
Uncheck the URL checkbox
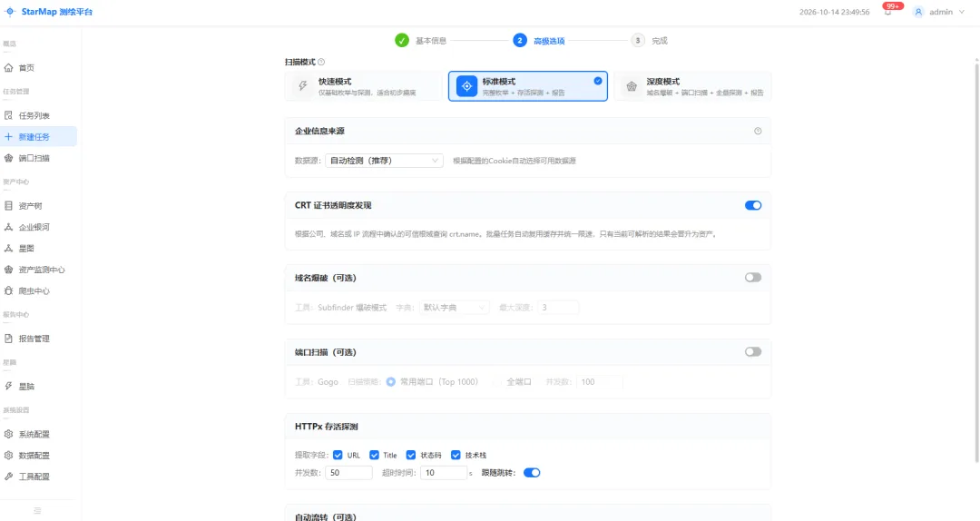tap(338, 455)
